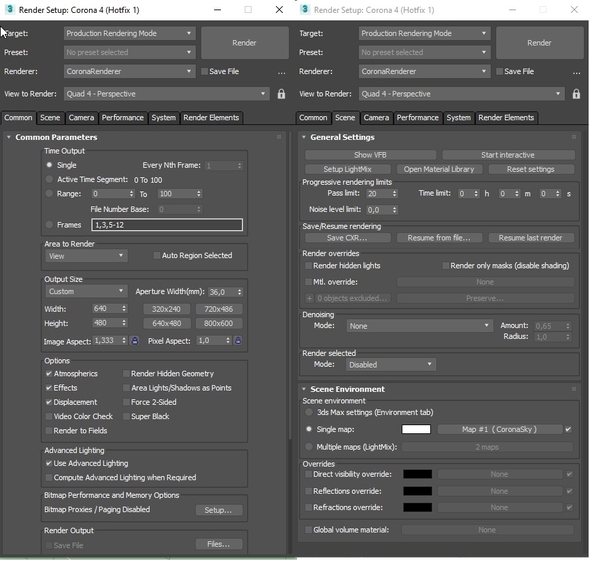Open the Render Elements tab in right window
This screenshot has height=561, width=590.
(506, 118)
